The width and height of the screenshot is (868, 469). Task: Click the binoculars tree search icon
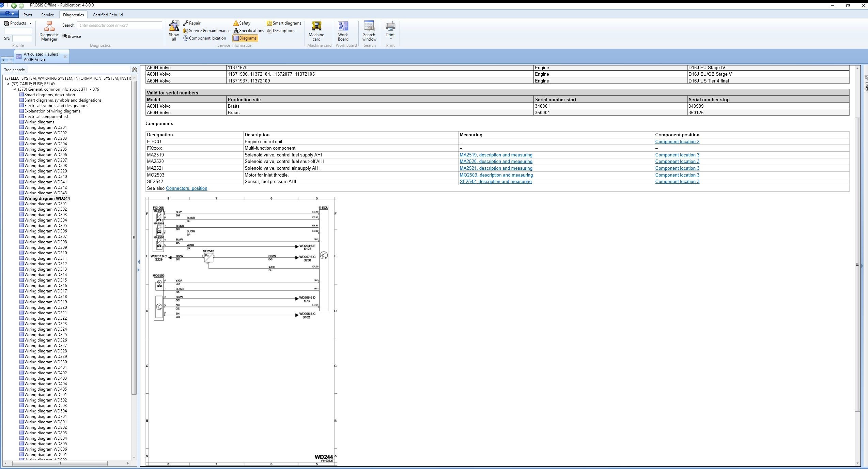click(x=135, y=70)
